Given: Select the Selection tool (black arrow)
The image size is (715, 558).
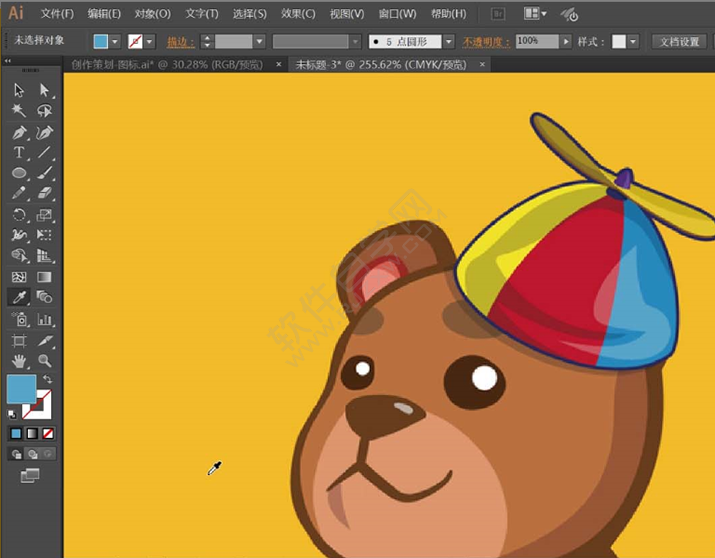Looking at the screenshot, I should coord(19,90).
